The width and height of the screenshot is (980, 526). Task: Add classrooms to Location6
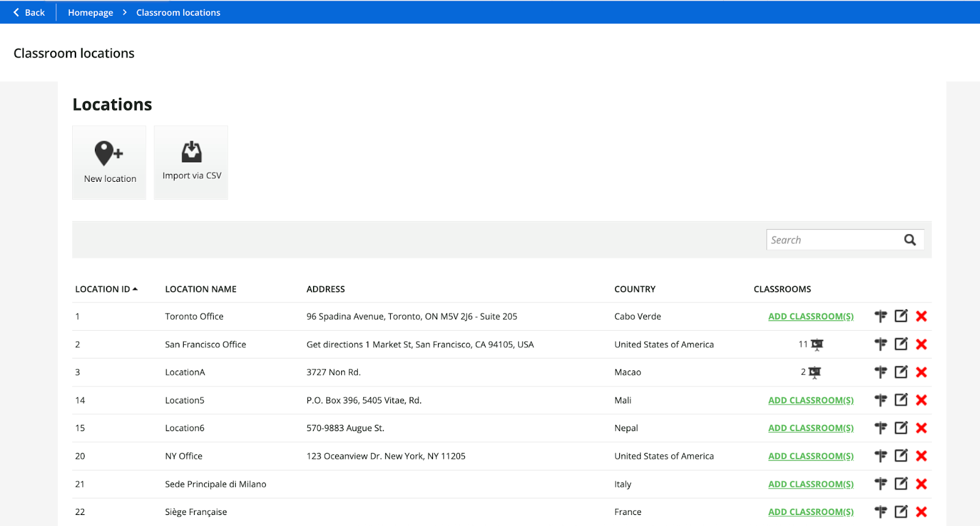[810, 428]
